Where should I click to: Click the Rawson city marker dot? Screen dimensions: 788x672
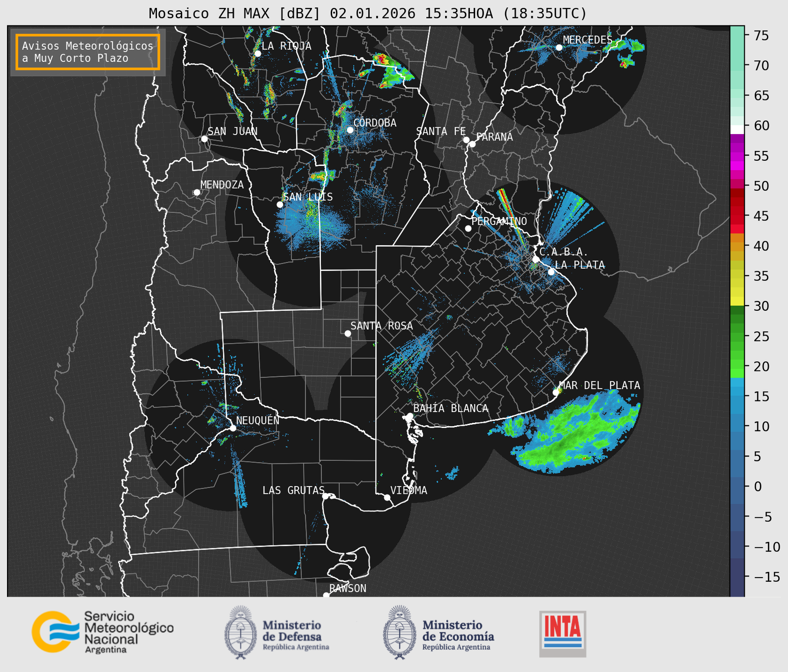click(326, 595)
